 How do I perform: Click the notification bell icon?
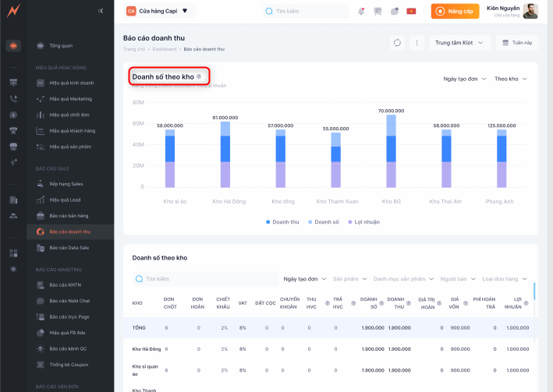pos(361,12)
